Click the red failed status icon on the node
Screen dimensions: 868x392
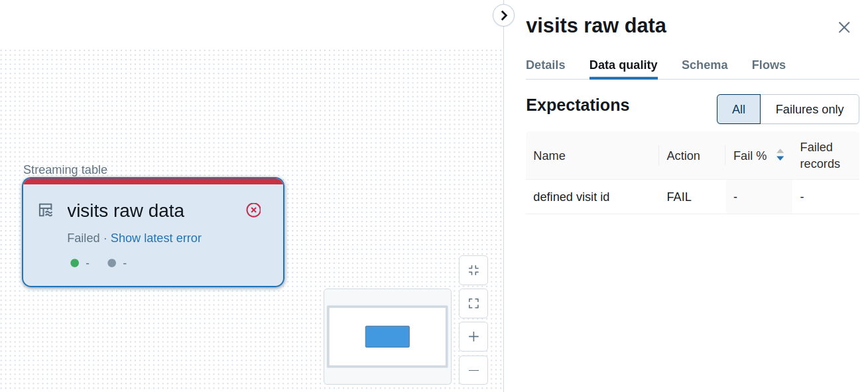pyautogui.click(x=253, y=210)
